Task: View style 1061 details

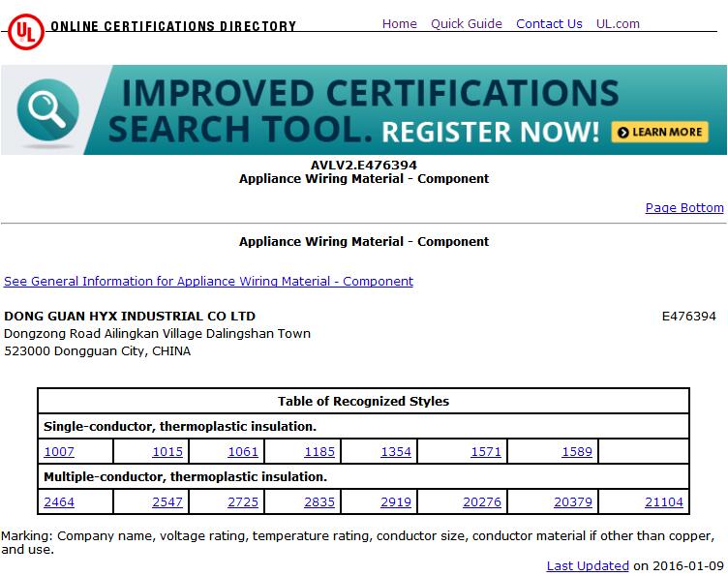Action: [243, 452]
